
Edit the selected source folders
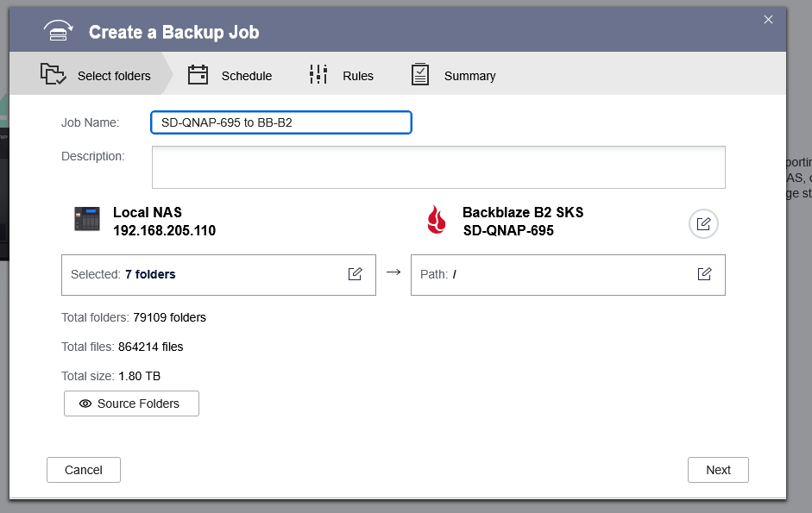[355, 274]
